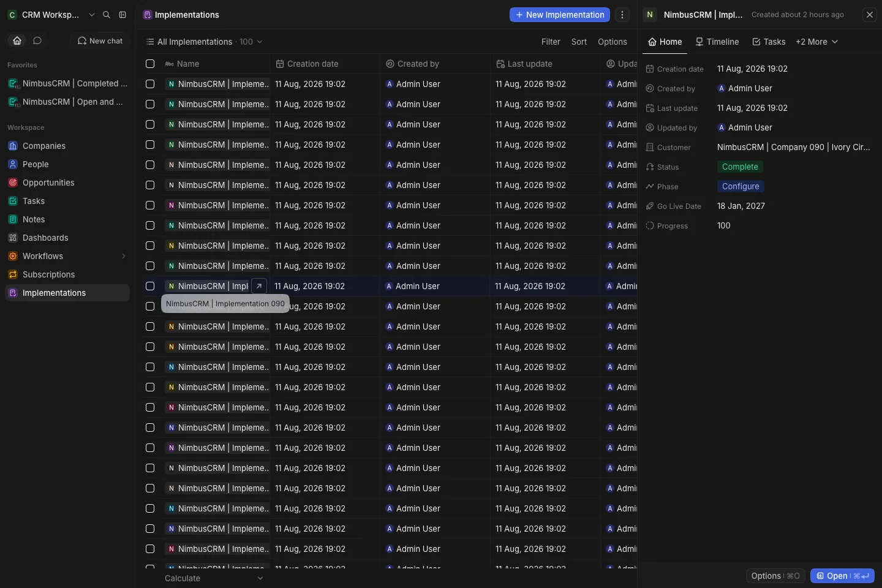The image size is (882, 588).
Task: Open Notes in workspace sidebar
Action: point(67,219)
